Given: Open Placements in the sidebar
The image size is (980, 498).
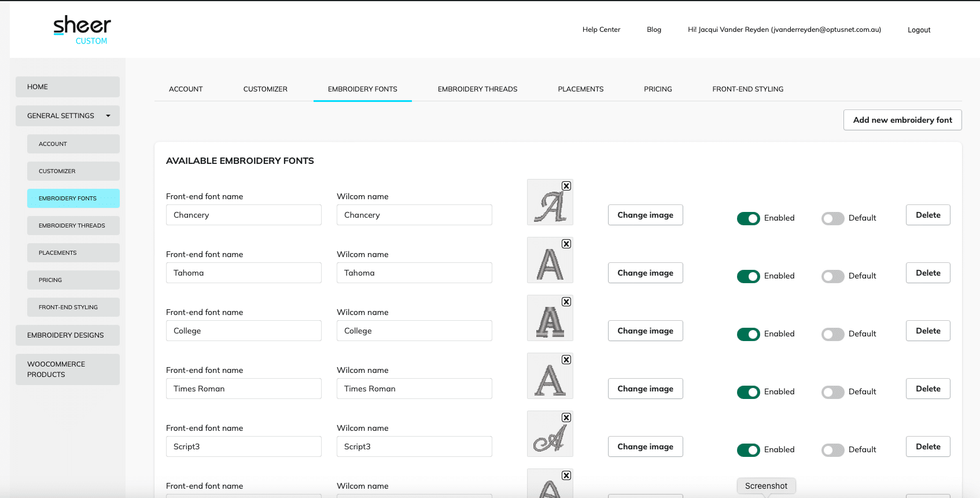Looking at the screenshot, I should pos(73,253).
